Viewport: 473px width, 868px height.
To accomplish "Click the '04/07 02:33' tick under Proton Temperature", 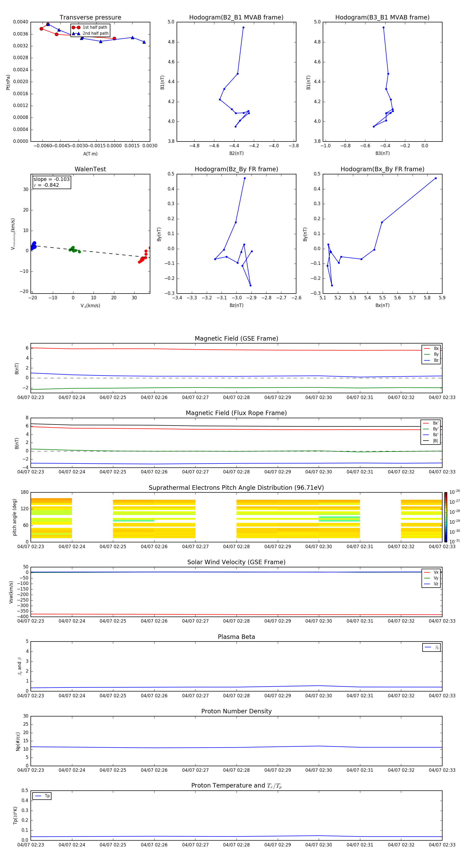I will click(442, 845).
